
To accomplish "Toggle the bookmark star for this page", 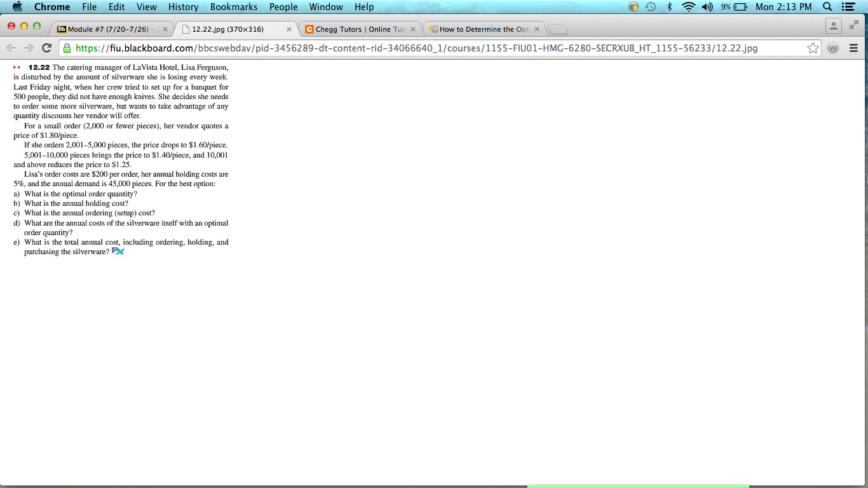I will tap(813, 48).
